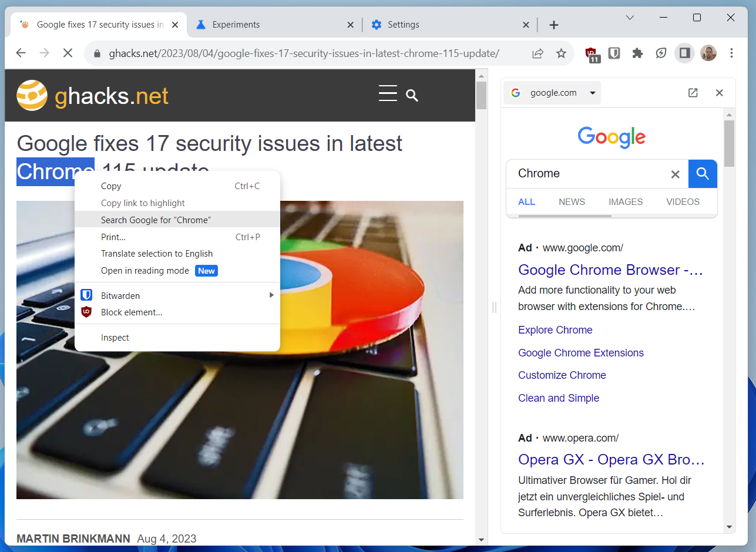The image size is (756, 552).
Task: Close the Google fixes 17 security tab
Action: click(x=174, y=25)
